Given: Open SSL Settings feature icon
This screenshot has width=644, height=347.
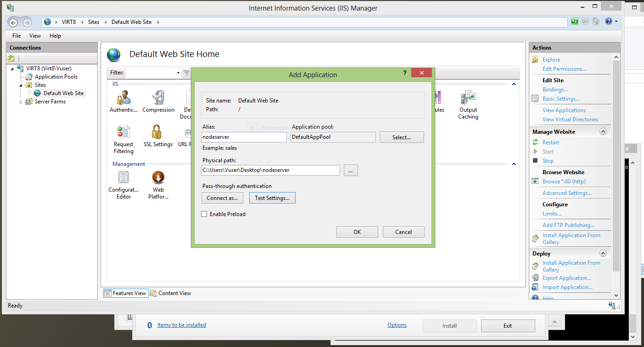Looking at the screenshot, I should click(158, 133).
